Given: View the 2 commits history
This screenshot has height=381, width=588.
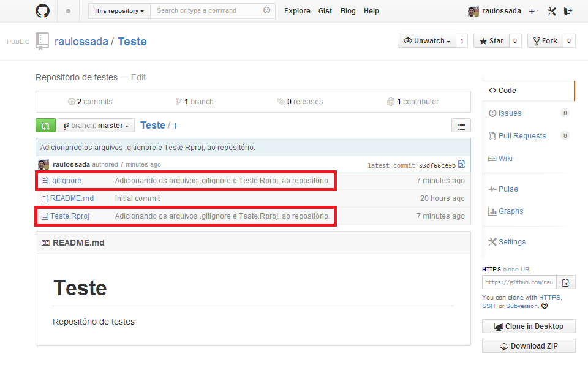Looking at the screenshot, I should (90, 101).
